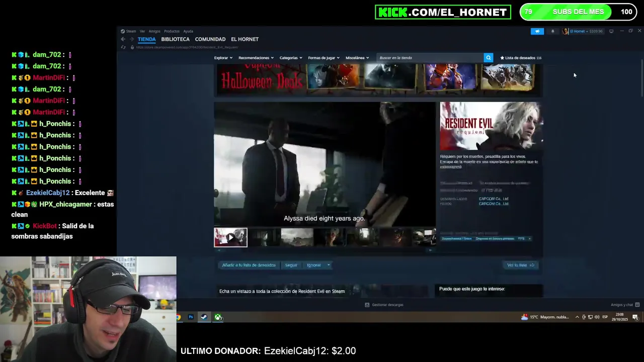Open the Chrome icon in the taskbar
644x362 pixels.
point(178,317)
